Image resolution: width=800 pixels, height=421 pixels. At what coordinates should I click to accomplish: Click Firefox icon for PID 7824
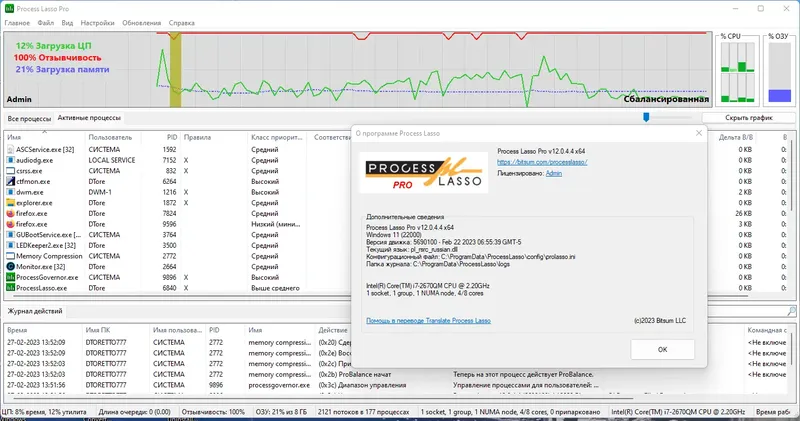10,213
